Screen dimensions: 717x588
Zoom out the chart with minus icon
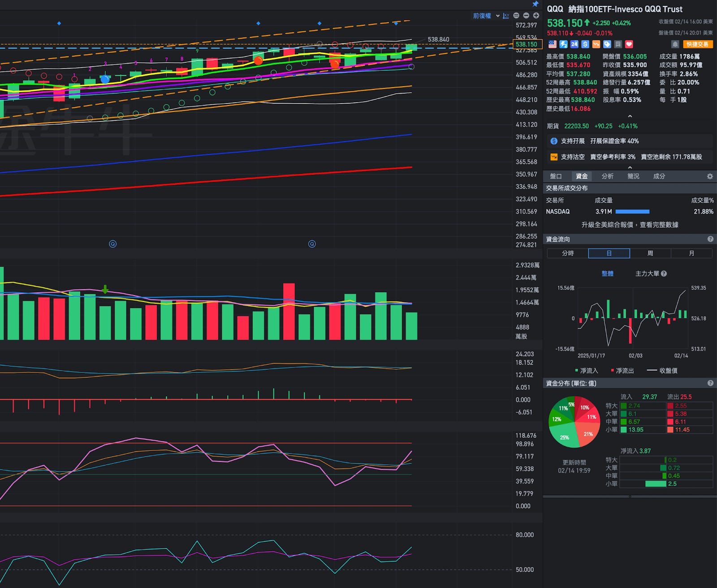point(526,16)
